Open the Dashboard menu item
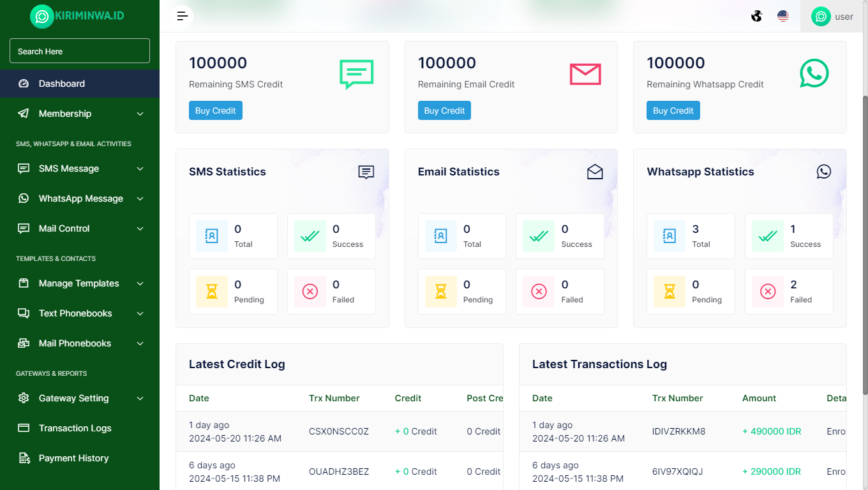The height and width of the screenshot is (490, 868). [80, 84]
